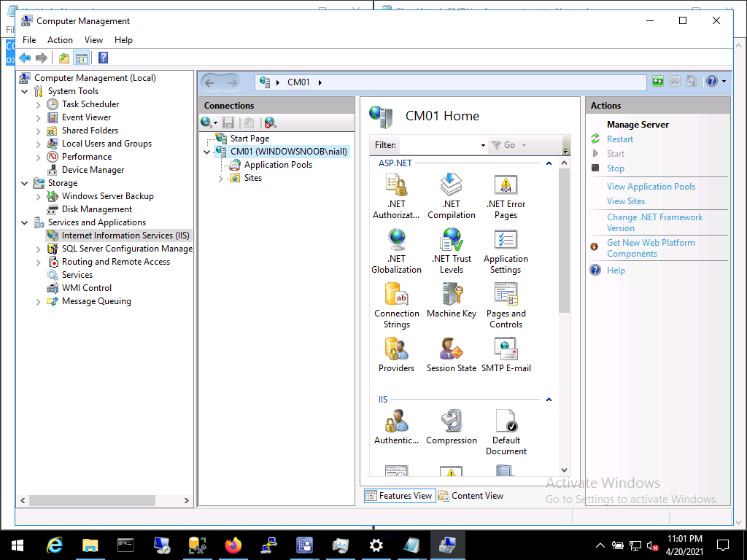The width and height of the screenshot is (747, 560).
Task: Collapse the ASP.NET feature group
Action: pos(549,163)
